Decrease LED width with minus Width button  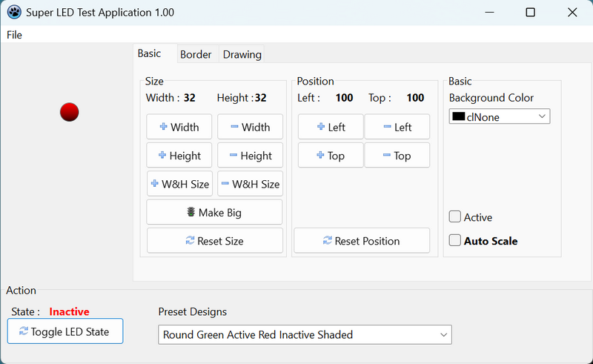pos(250,127)
